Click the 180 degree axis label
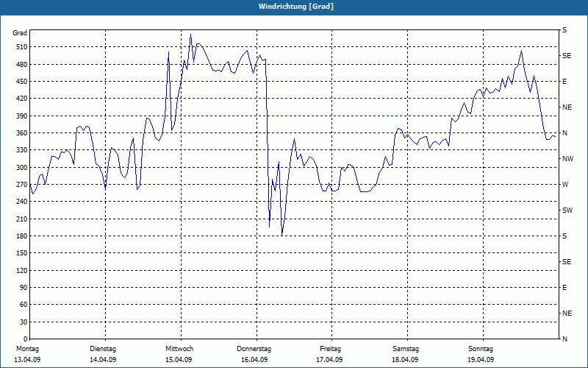 point(22,236)
